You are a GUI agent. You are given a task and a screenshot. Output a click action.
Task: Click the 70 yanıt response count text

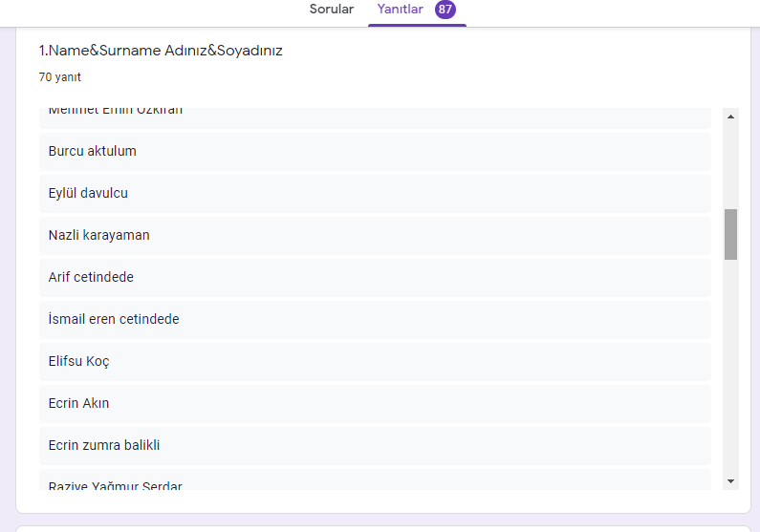tap(59, 77)
